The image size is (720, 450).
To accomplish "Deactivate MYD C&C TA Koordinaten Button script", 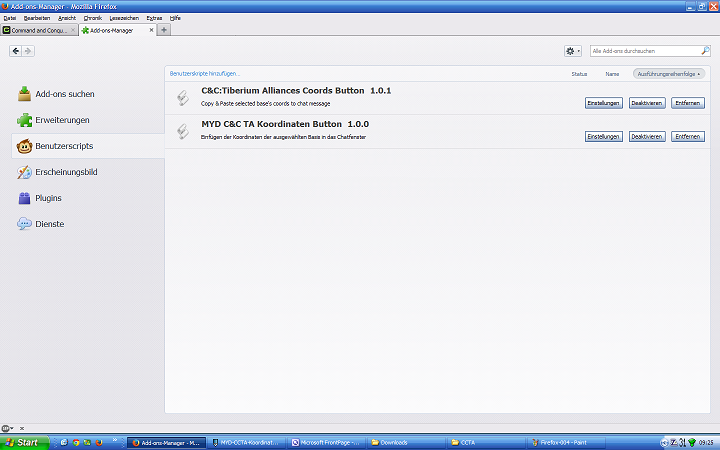I will (x=646, y=136).
